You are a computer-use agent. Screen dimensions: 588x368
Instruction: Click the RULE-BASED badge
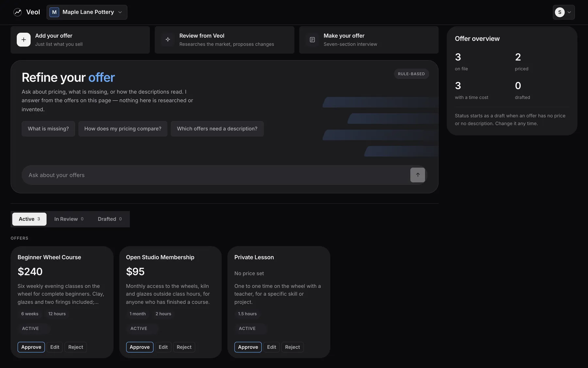coord(411,74)
